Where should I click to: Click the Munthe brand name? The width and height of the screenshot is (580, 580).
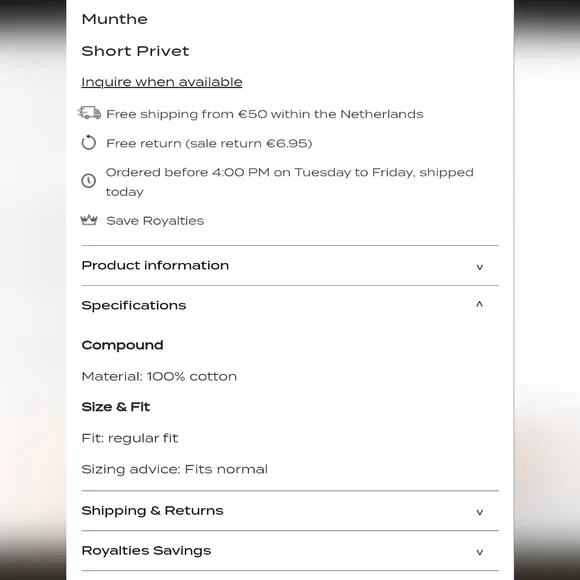[115, 19]
